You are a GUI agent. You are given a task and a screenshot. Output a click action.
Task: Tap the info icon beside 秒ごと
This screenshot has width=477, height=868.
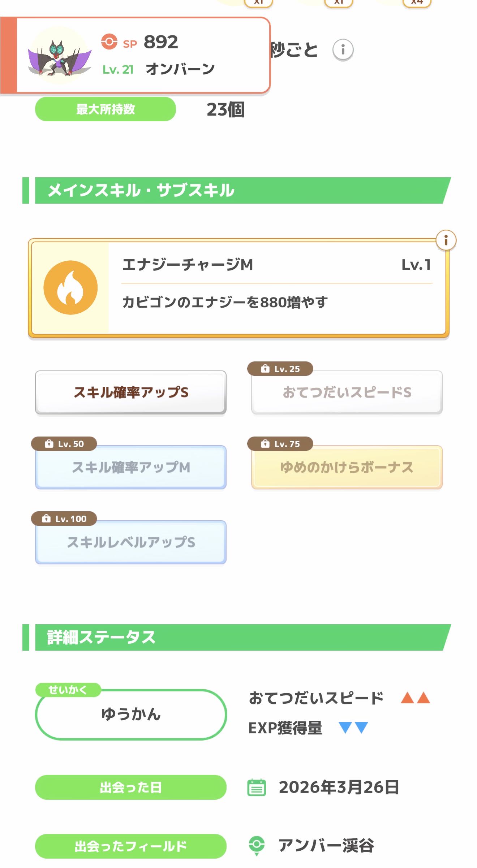(x=343, y=49)
